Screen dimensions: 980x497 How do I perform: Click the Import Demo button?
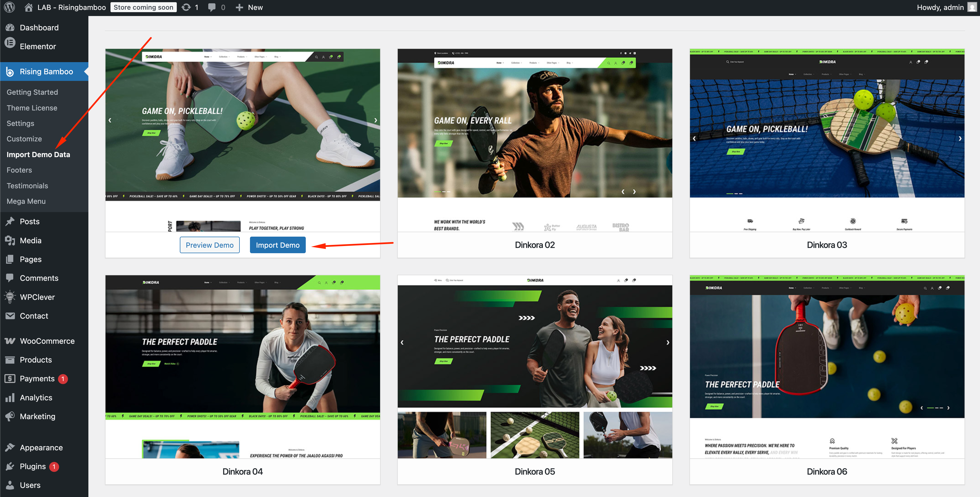tap(277, 245)
